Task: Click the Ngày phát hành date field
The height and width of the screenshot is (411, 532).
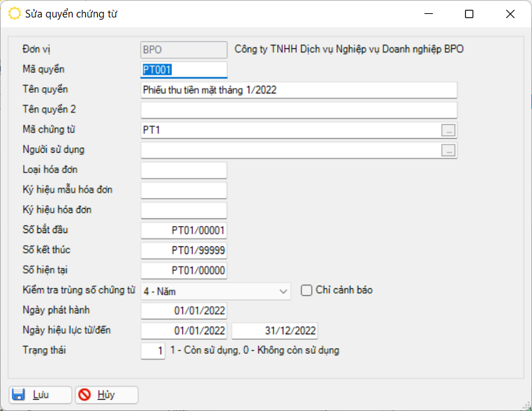Action: (x=184, y=311)
